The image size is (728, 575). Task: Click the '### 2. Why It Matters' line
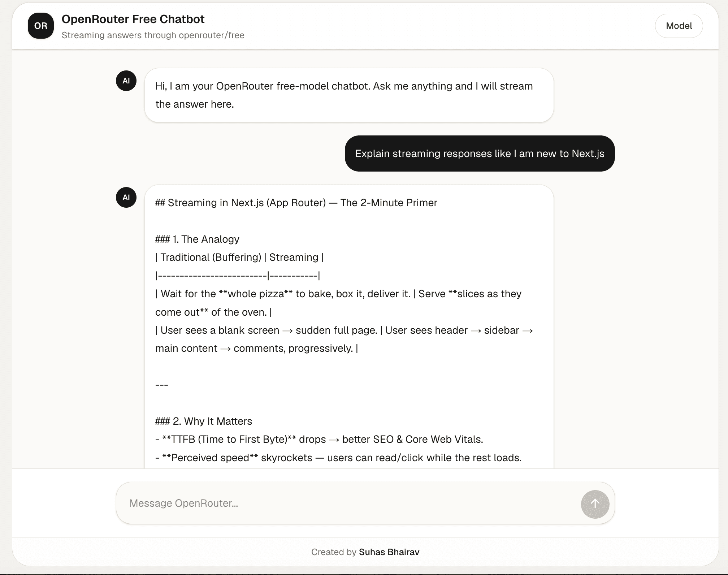click(x=204, y=421)
